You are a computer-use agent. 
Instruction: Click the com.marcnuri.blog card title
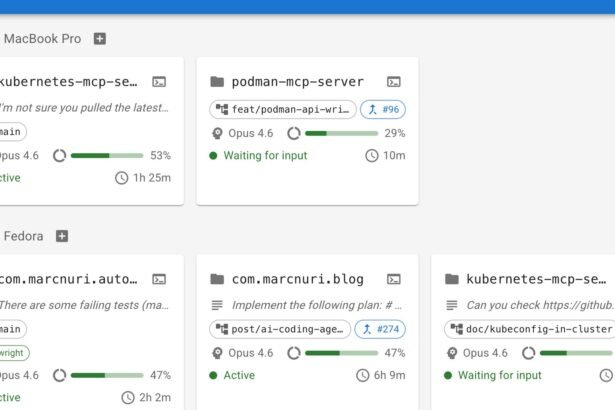pyautogui.click(x=298, y=279)
